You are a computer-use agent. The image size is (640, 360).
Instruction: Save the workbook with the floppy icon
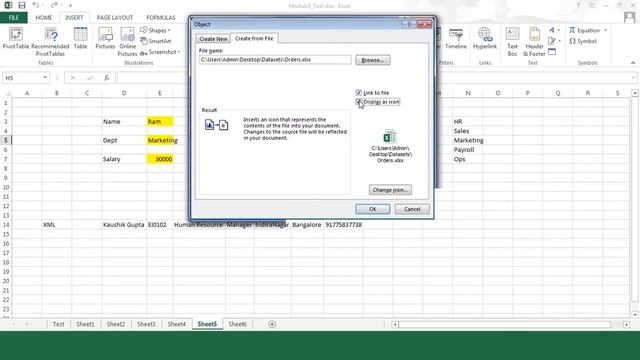pos(22,5)
